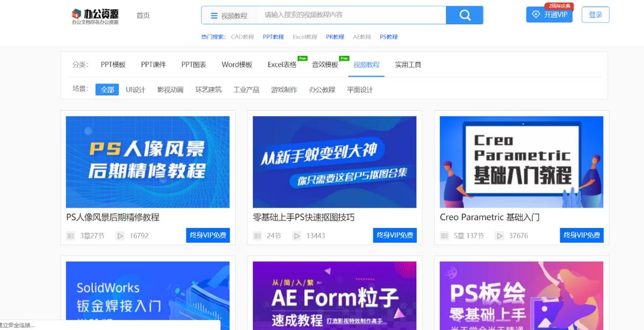644x330 pixels.
Task: Open the 视频教程 search category dropdown
Action: [229, 16]
